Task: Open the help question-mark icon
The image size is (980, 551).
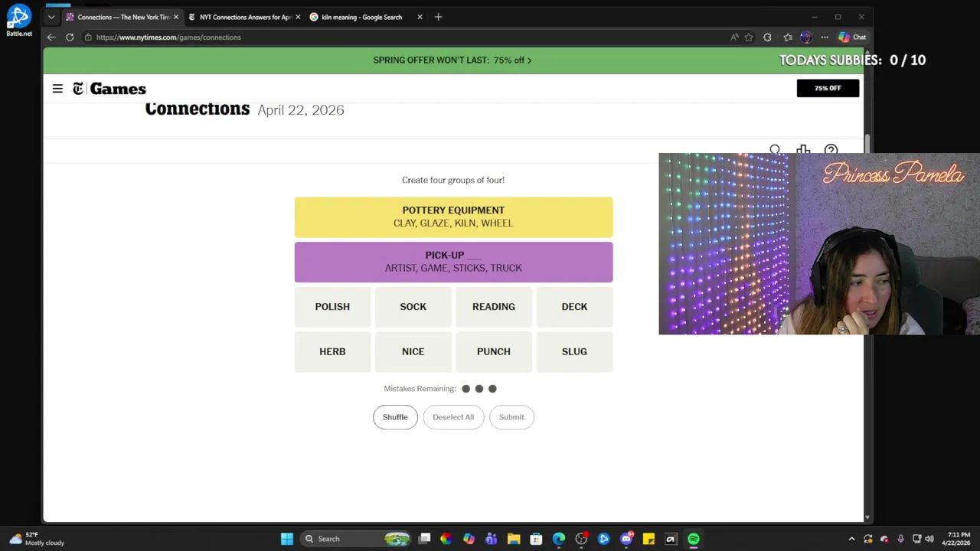Action: point(831,150)
